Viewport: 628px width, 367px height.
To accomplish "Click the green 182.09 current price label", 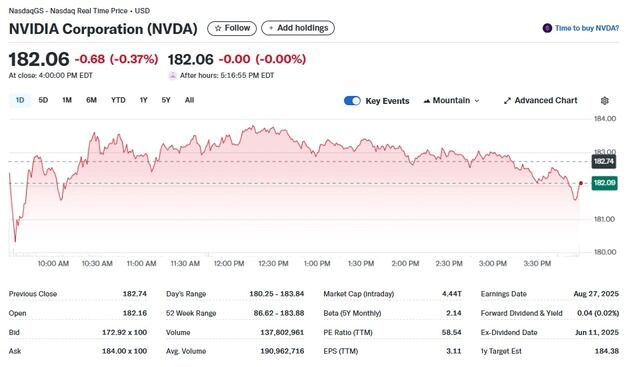I will click(x=604, y=183).
